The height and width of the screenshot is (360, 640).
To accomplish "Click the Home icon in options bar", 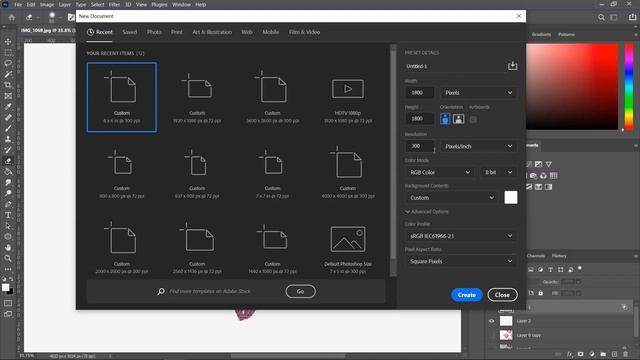I will [x=12, y=17].
